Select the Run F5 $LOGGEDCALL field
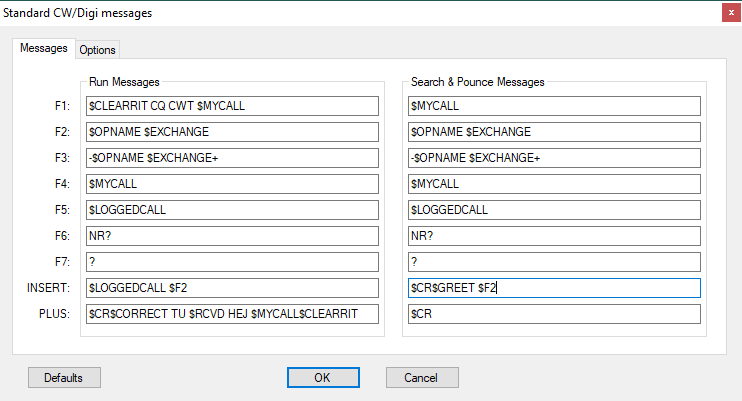This screenshot has height=401, width=742. coord(232,210)
